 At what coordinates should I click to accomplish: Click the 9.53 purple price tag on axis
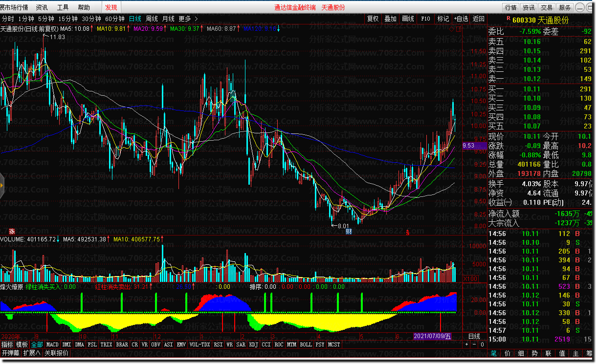tap(474, 145)
